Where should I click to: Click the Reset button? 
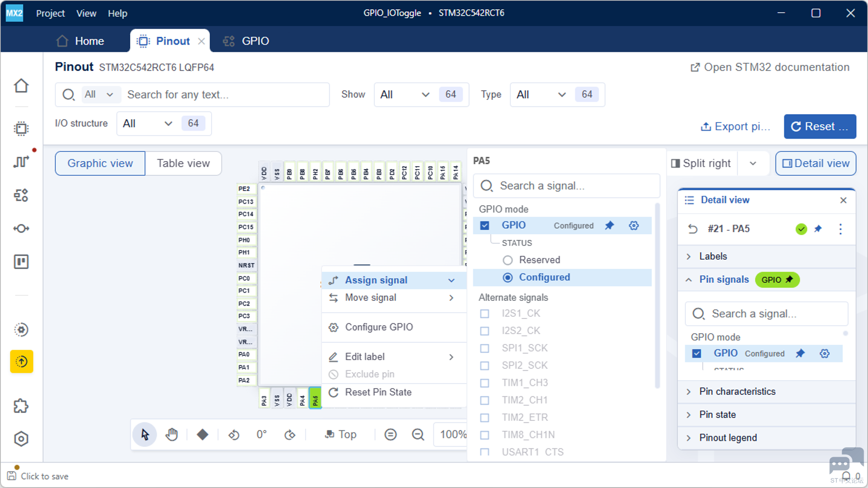click(820, 126)
